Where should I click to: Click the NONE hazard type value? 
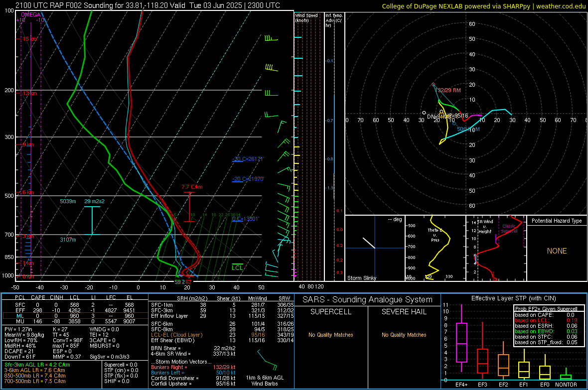pos(557,251)
